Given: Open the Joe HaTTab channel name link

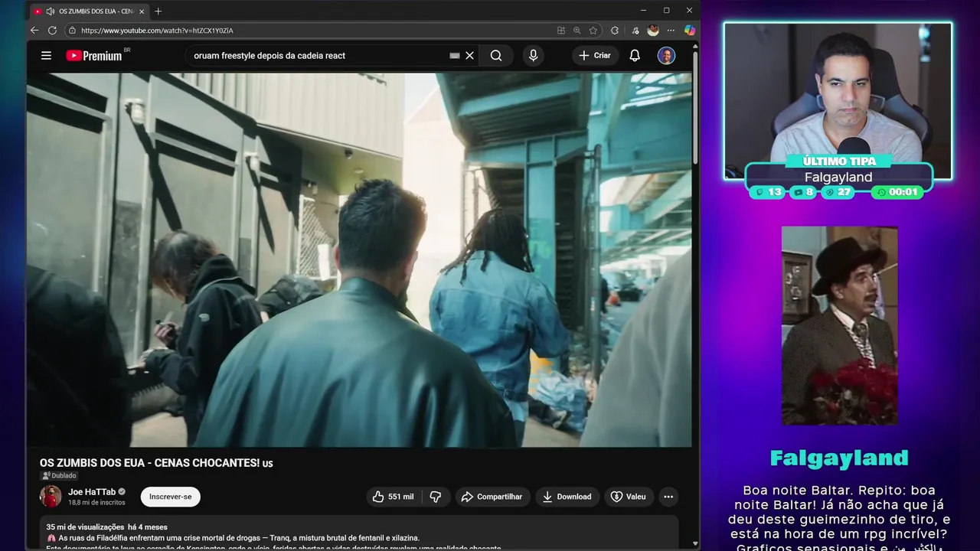Looking at the screenshot, I should 92,492.
